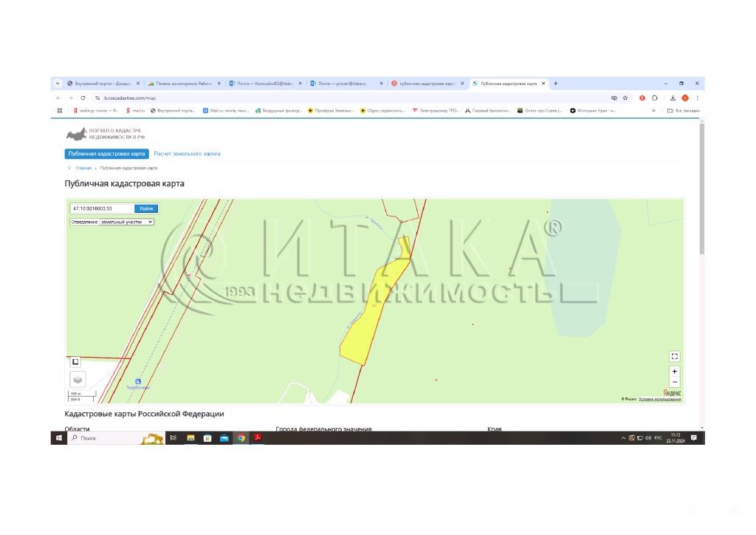Open the mail.ru bookmark
The width and height of the screenshot is (756, 535).
(x=136, y=111)
